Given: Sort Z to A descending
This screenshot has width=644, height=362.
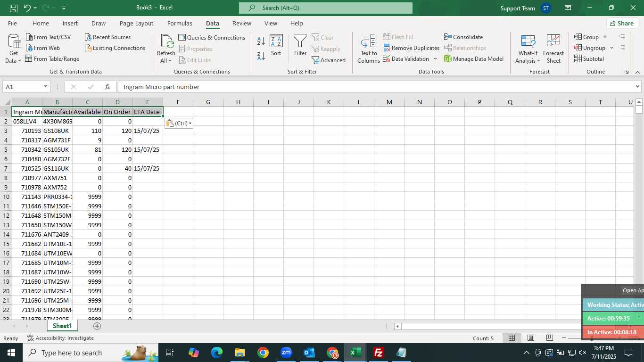Looking at the screenshot, I should 261,56.
